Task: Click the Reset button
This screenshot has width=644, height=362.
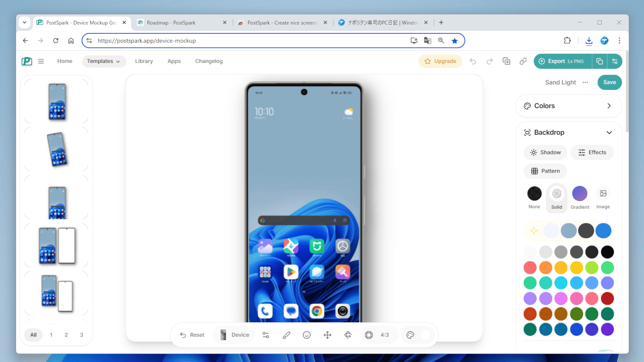Action: (192, 335)
